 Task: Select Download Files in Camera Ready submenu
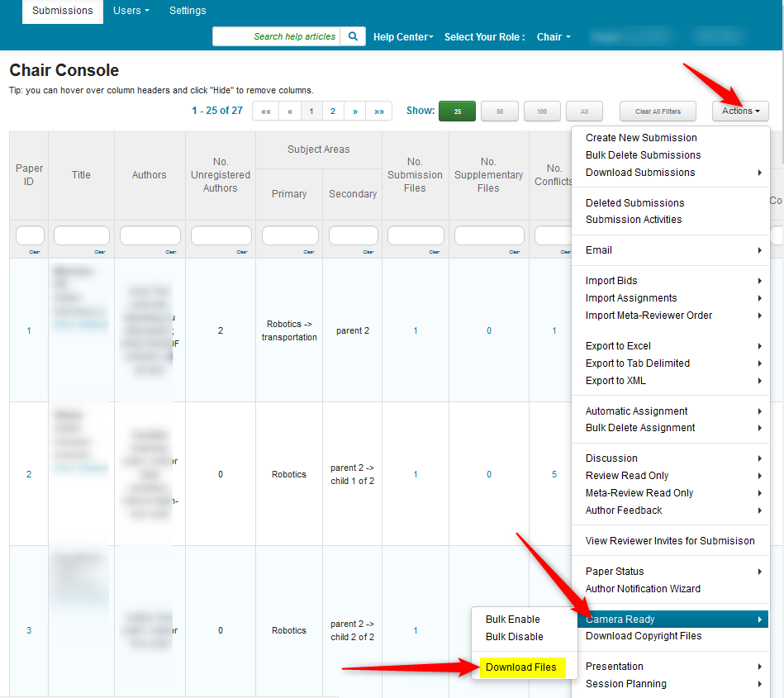point(520,667)
